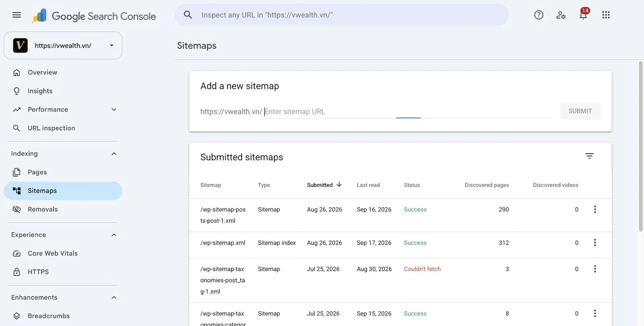Click the Performance trend icon
This screenshot has width=644, height=326.
(17, 110)
